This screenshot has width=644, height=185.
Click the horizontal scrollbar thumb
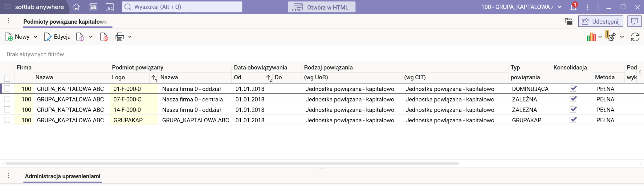point(232,163)
